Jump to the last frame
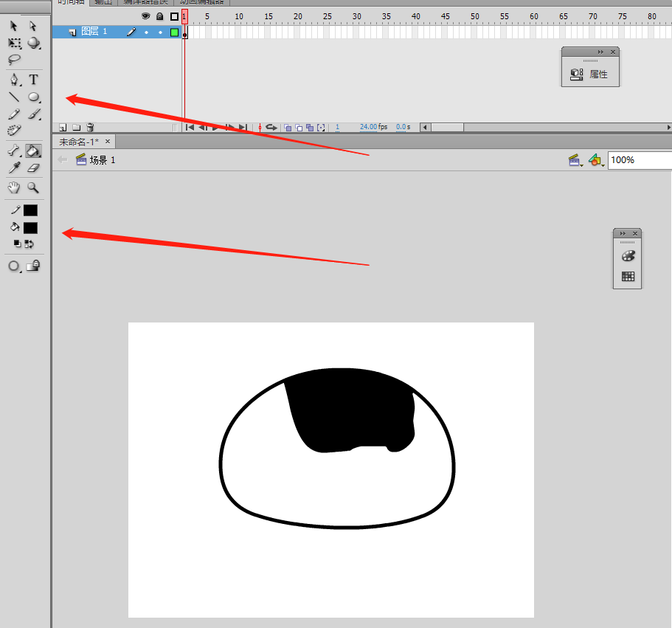The image size is (672, 628). pos(243,127)
